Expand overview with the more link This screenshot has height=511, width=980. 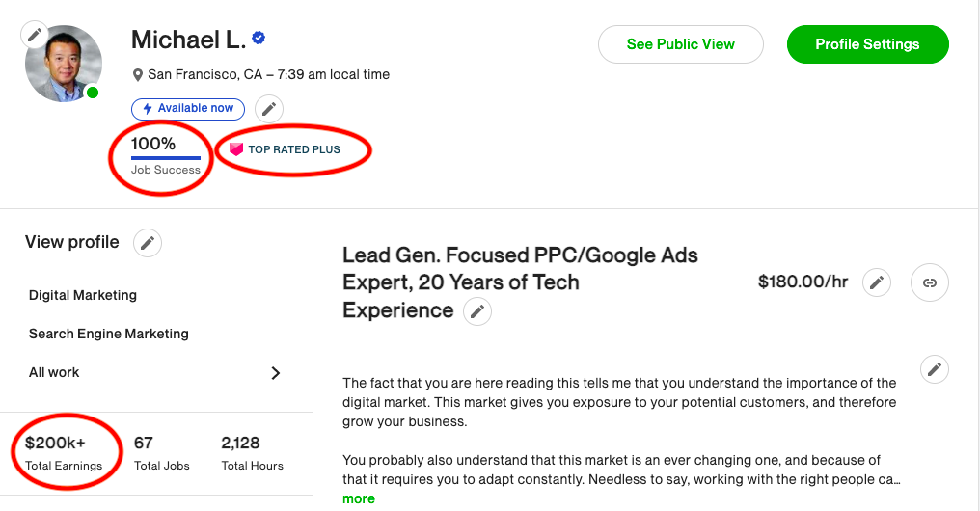[x=359, y=498]
